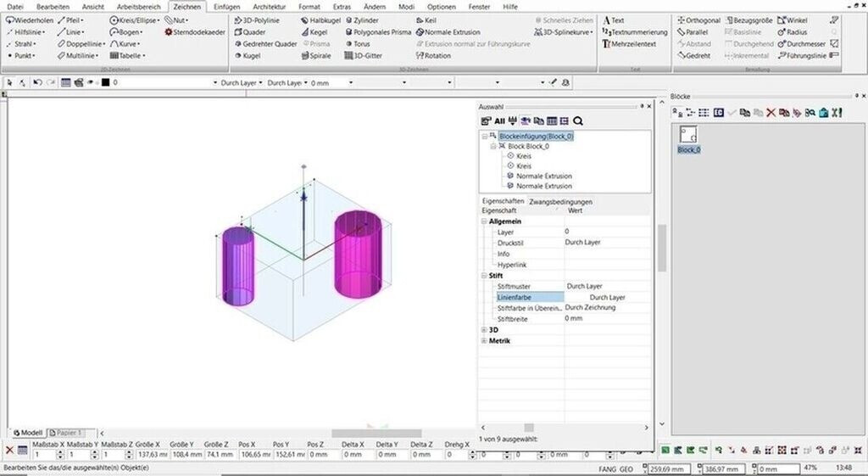This screenshot has height=476, width=868.
Task: Open the Kreis/Ellipse dropdown arrow
Action: coord(160,20)
